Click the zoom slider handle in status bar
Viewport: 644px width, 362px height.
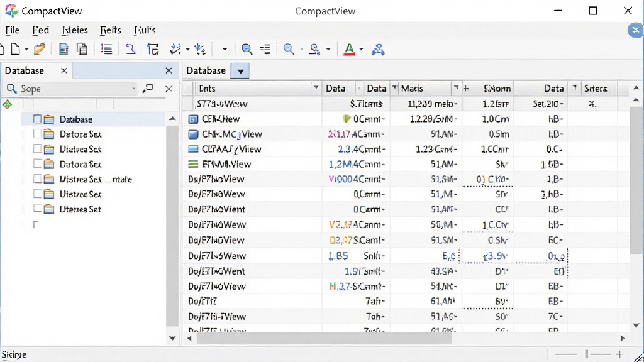(587, 354)
